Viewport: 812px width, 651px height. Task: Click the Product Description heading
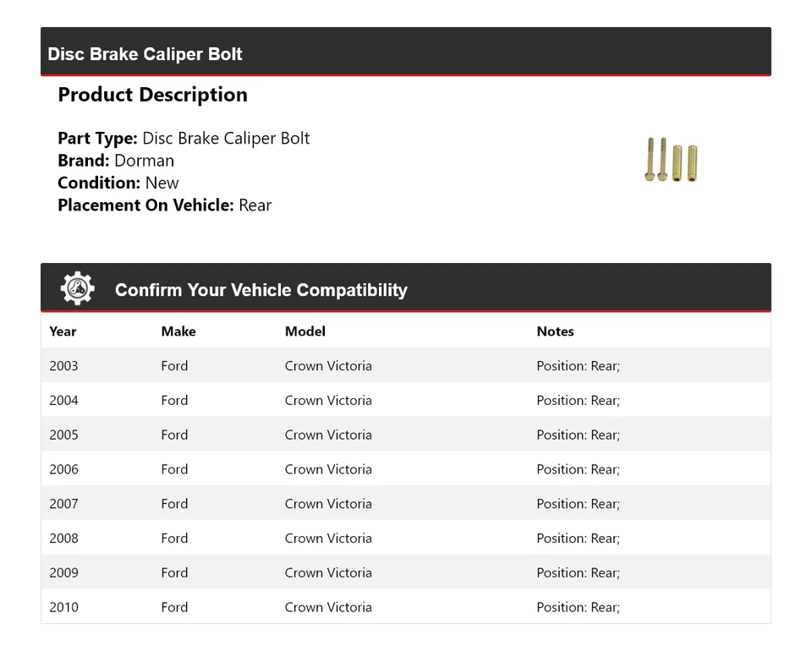(x=152, y=95)
